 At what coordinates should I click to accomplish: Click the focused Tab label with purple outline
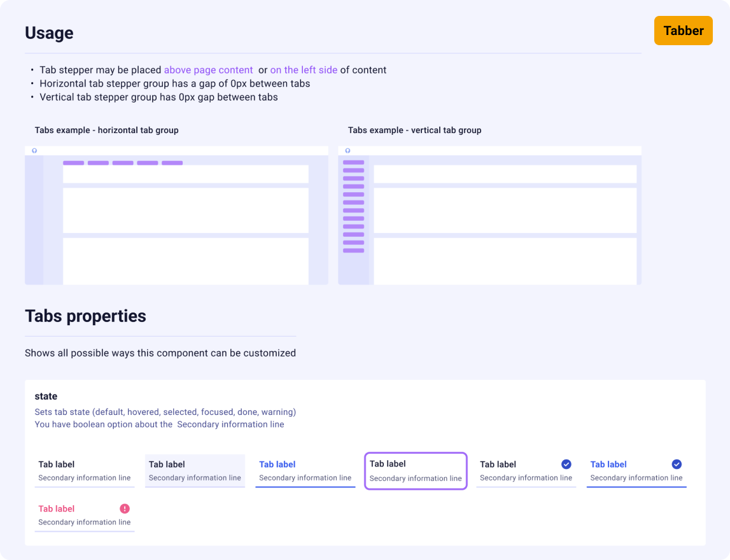point(416,470)
